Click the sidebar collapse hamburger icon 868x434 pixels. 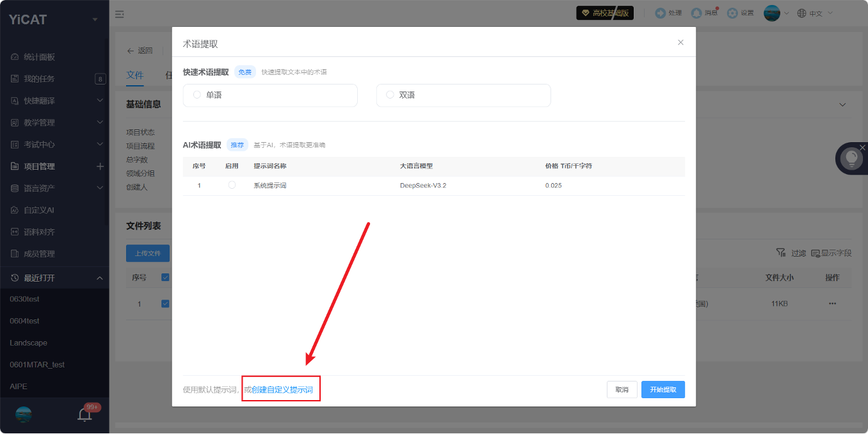pos(119,14)
